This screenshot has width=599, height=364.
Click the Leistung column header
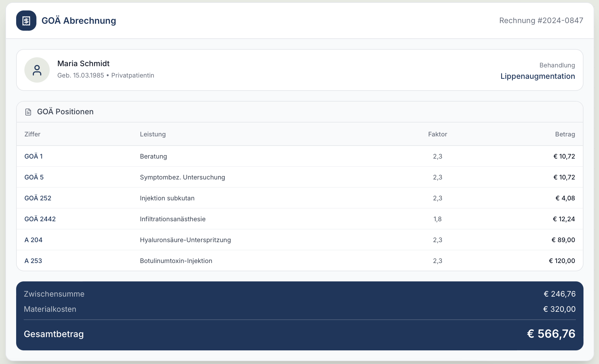click(x=153, y=134)
